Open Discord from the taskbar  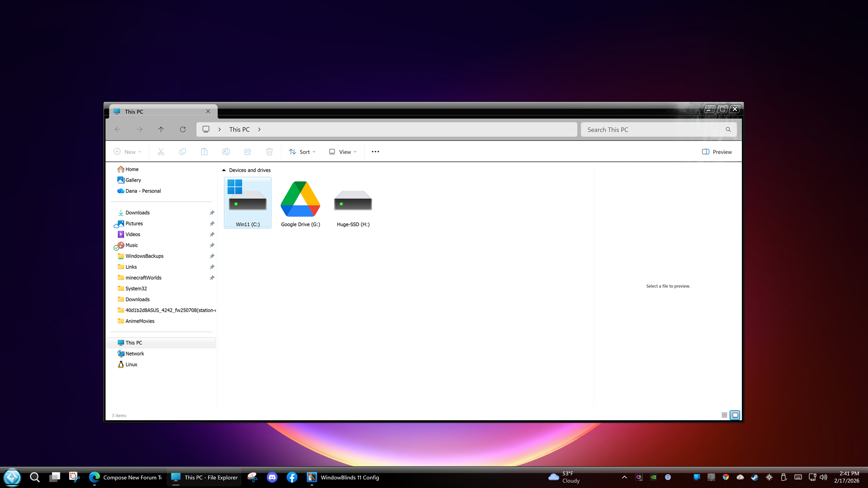272,477
